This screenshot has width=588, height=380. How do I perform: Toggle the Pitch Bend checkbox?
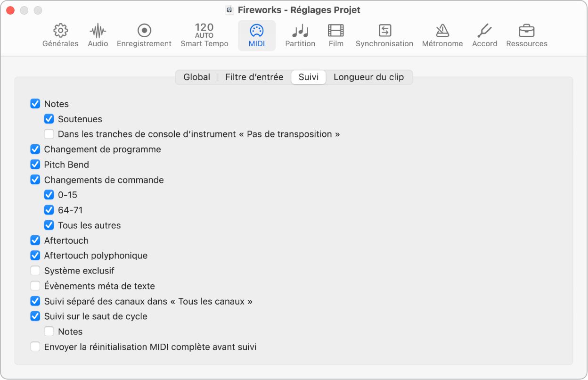35,165
